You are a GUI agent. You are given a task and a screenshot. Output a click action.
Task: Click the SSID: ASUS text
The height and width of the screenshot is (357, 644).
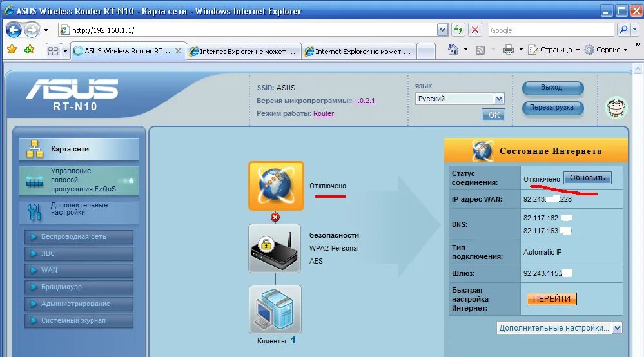coord(276,88)
